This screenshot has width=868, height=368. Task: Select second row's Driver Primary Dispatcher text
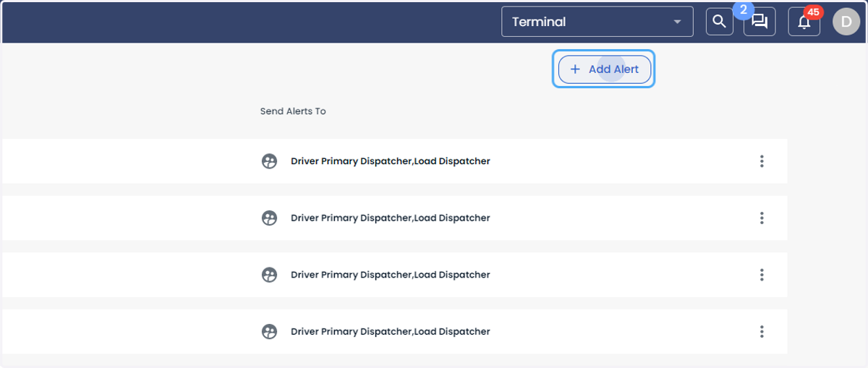click(x=351, y=218)
